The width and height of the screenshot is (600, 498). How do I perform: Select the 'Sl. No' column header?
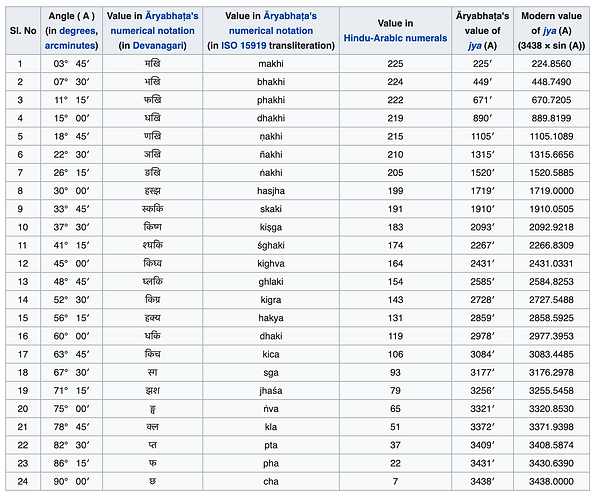[x=23, y=31]
